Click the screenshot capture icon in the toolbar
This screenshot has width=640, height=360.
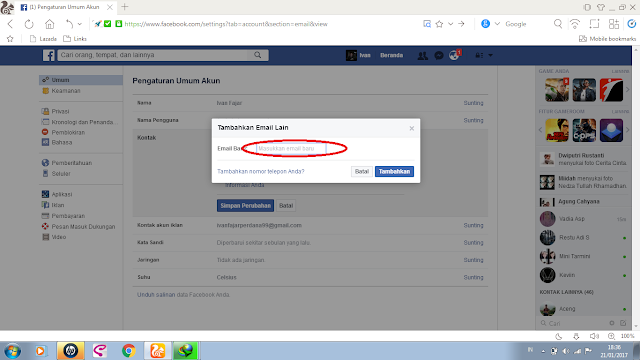click(594, 24)
